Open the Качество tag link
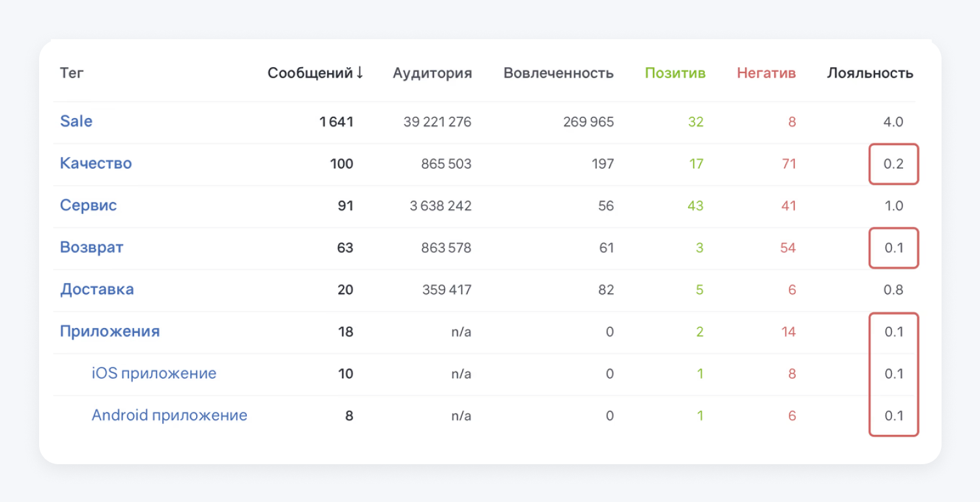The width and height of the screenshot is (980, 502). (96, 163)
